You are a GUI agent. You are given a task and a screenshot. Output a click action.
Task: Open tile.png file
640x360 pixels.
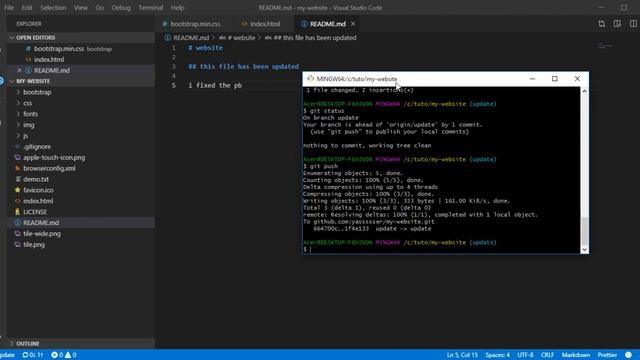81,244
